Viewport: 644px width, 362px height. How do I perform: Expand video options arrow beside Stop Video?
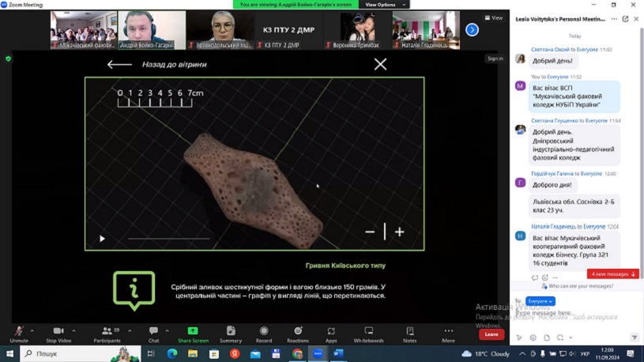(x=74, y=330)
